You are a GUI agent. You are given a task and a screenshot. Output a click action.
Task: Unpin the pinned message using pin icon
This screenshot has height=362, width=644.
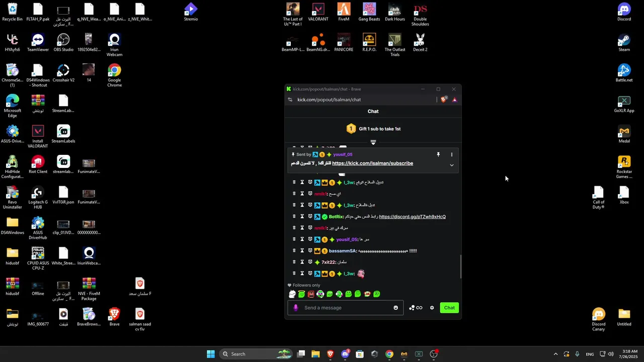[438, 154]
